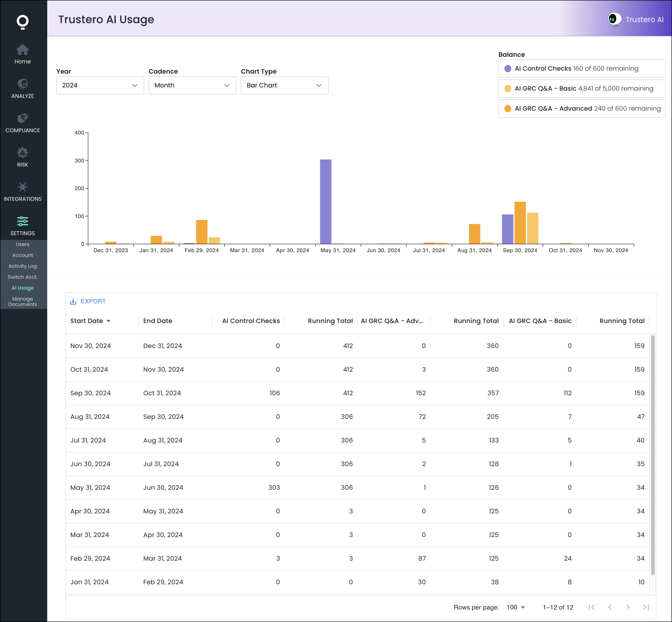Go to previous table page

tap(610, 607)
